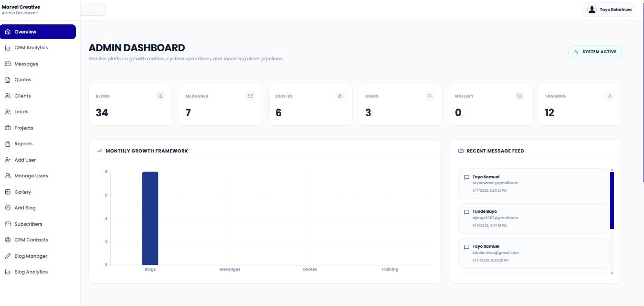The width and height of the screenshot is (644, 306).
Task: Click the Marvel Creative brand title
Action: coord(21,7)
